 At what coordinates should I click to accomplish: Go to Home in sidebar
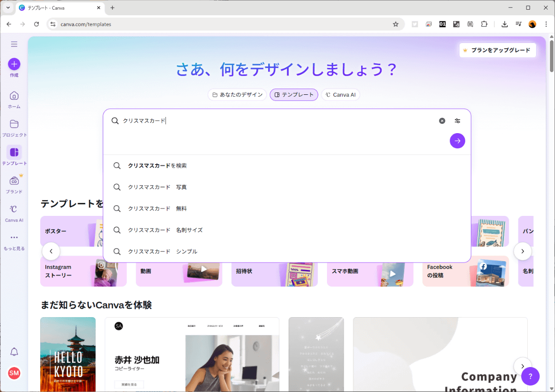point(14,99)
